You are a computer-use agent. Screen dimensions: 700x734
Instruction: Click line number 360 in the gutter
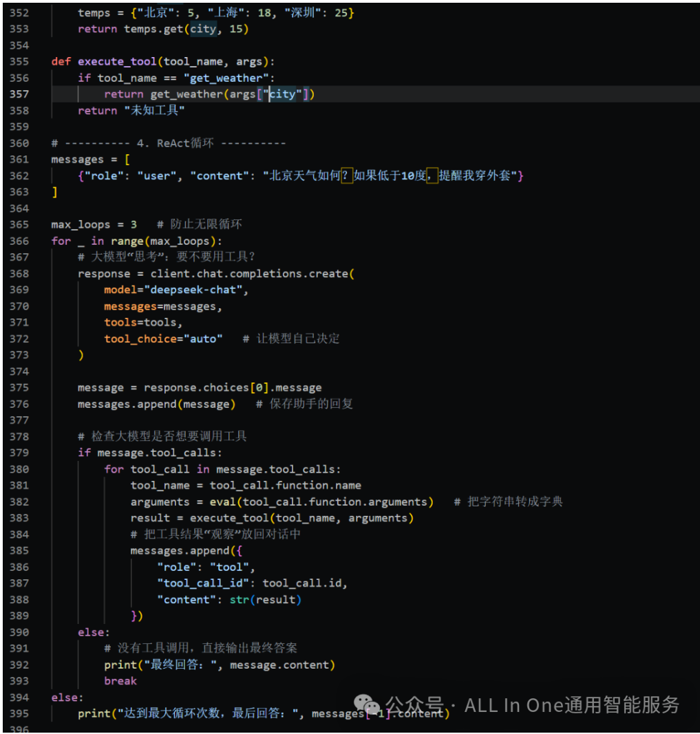19,143
